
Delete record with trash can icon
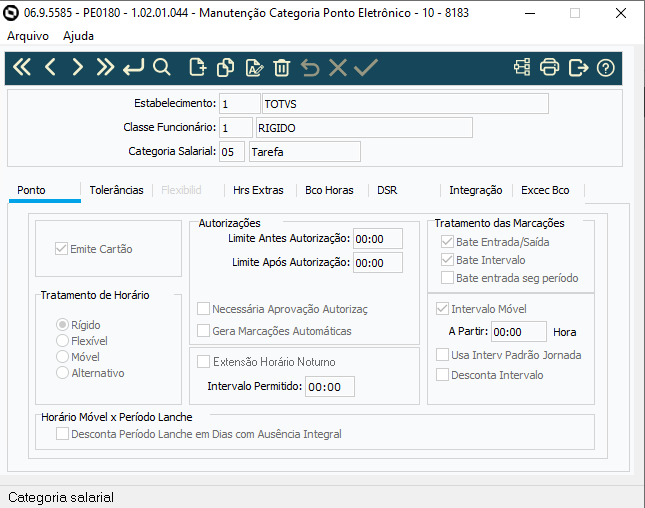(282, 67)
